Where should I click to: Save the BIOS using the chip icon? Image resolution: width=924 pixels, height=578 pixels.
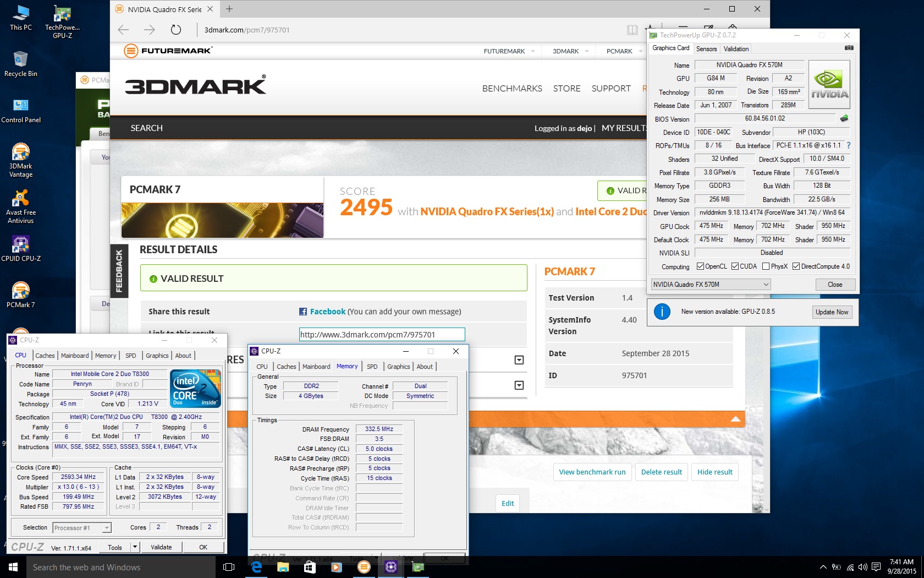844,118
